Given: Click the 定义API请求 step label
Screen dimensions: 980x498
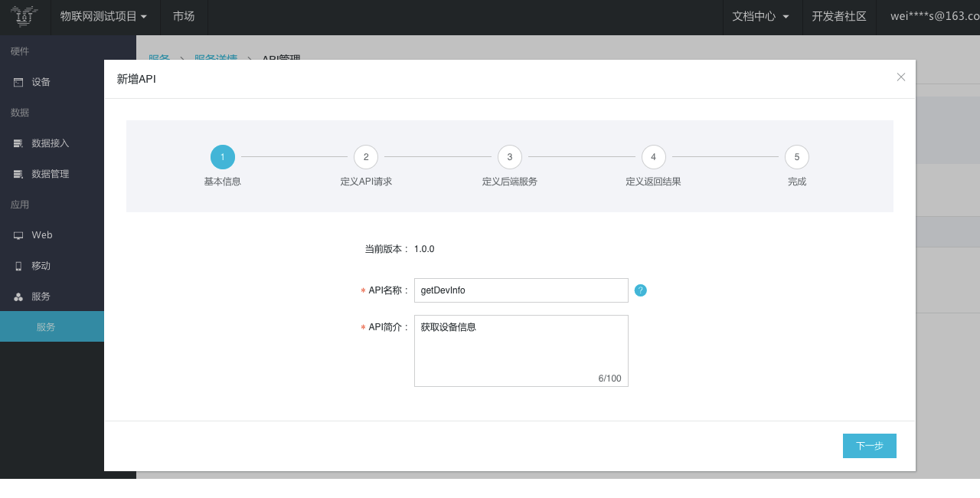Looking at the screenshot, I should [366, 182].
